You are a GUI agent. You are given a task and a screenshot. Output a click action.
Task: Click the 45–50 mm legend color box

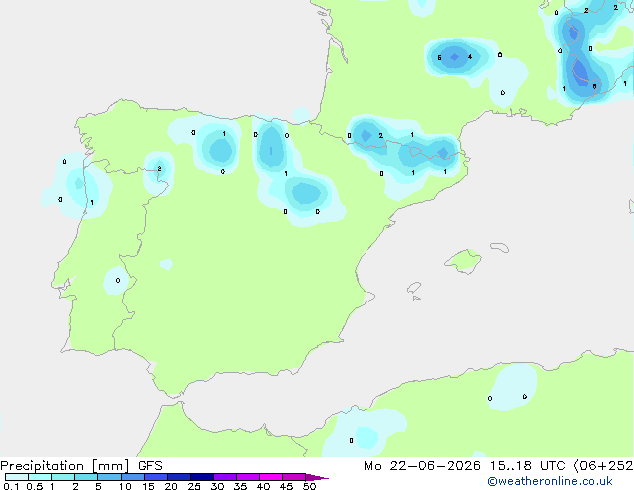[x=294, y=477]
